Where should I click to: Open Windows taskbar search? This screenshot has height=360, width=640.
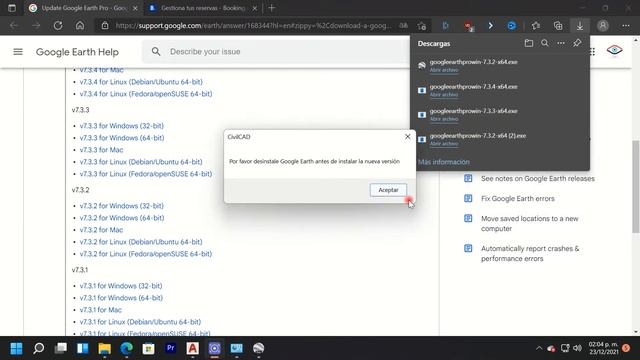[x=39, y=348]
